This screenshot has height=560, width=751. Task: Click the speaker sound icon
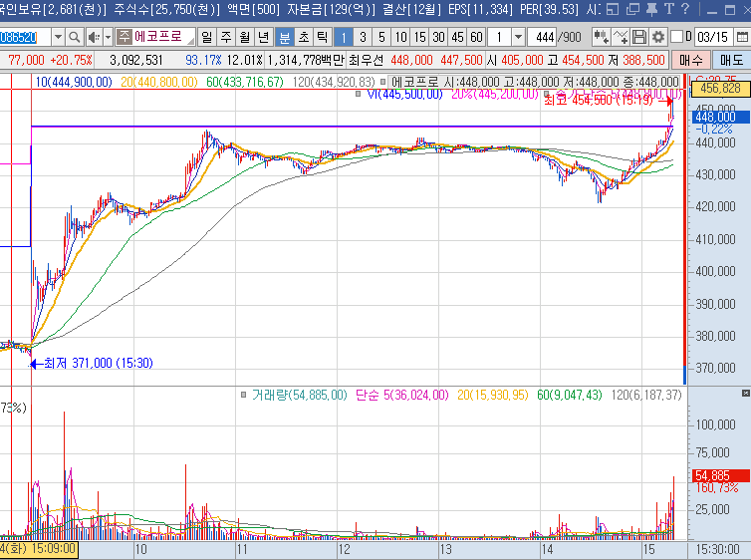[94, 37]
